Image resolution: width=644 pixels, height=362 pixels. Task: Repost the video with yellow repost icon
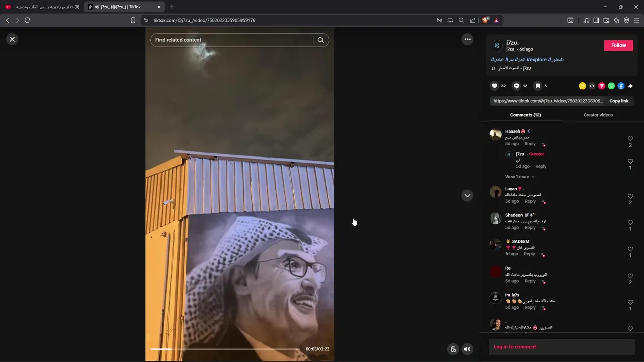(582, 86)
